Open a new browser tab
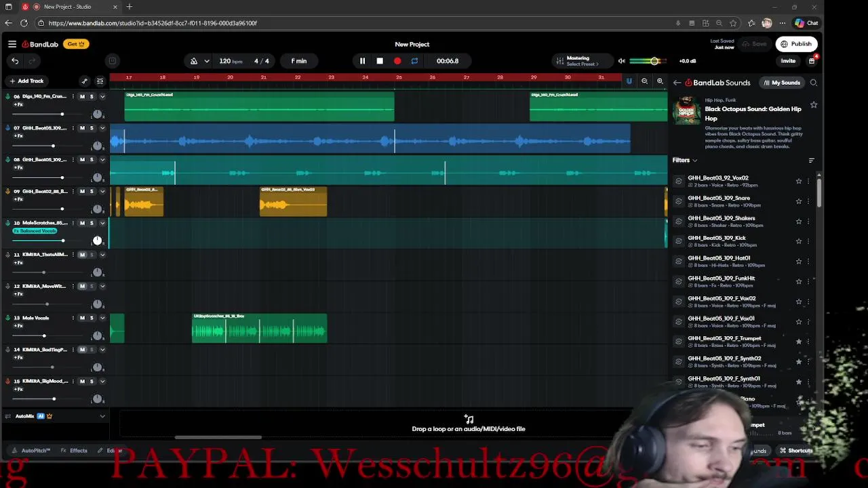868x488 pixels. pyautogui.click(x=129, y=7)
